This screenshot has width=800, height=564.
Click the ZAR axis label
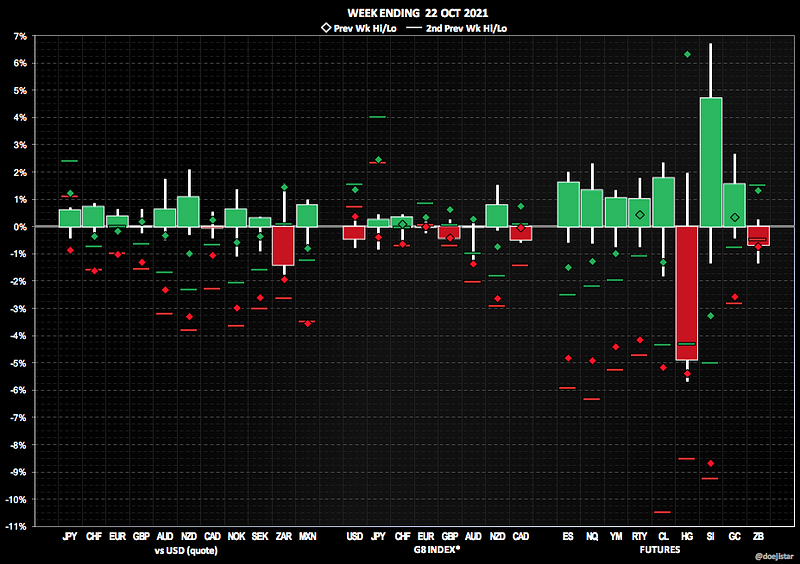point(284,536)
